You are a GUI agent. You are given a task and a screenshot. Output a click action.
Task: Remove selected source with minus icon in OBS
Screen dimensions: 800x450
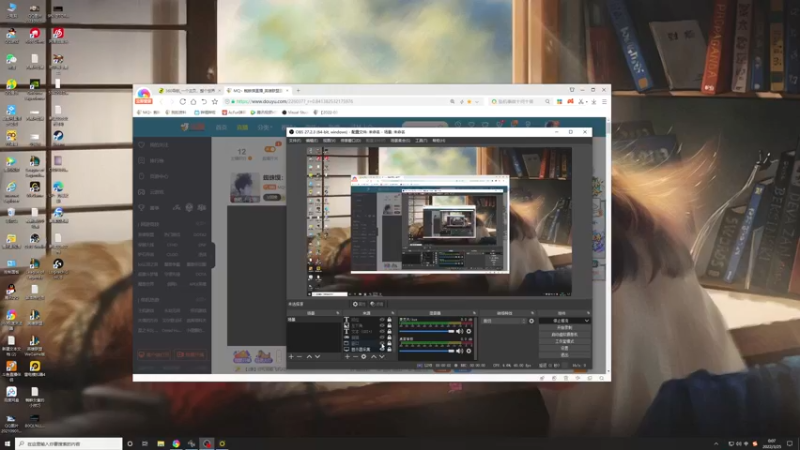(355, 357)
